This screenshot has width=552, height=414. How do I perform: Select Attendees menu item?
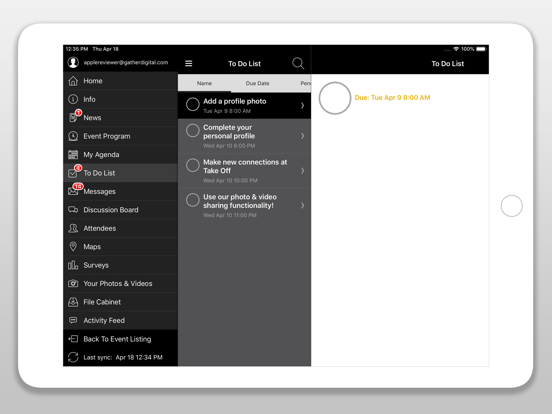click(x=120, y=228)
